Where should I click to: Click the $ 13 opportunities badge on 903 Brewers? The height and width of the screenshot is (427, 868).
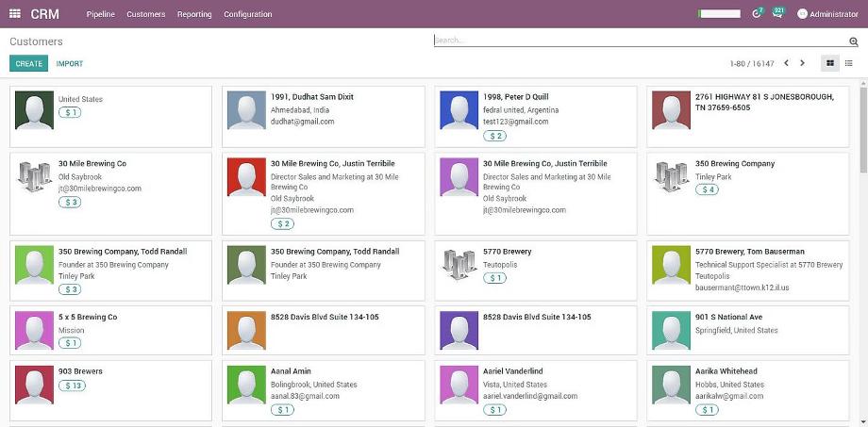pos(72,386)
